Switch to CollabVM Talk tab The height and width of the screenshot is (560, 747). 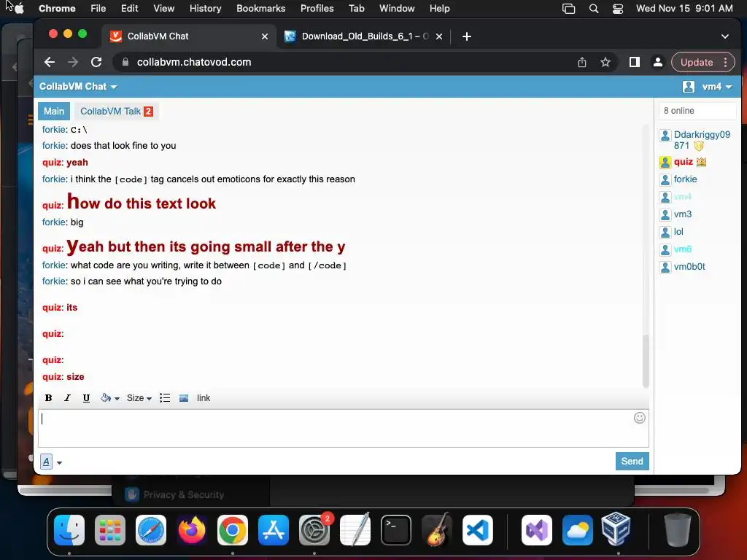116,112
